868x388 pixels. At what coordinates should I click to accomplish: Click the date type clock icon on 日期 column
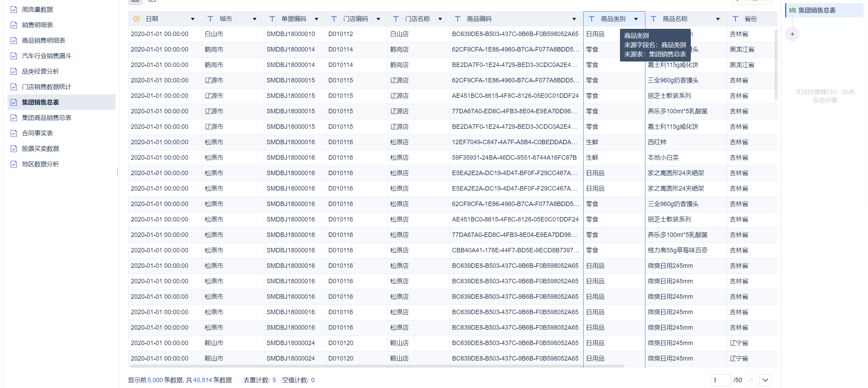(x=136, y=19)
